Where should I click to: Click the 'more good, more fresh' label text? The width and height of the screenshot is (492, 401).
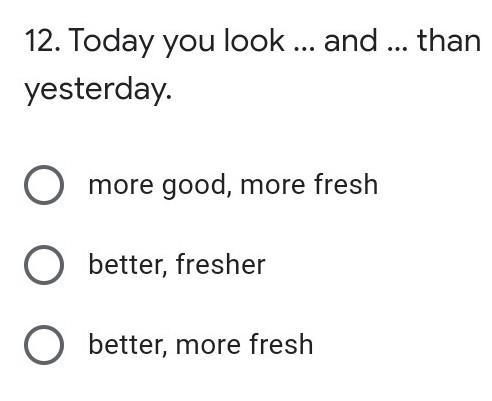point(233,185)
